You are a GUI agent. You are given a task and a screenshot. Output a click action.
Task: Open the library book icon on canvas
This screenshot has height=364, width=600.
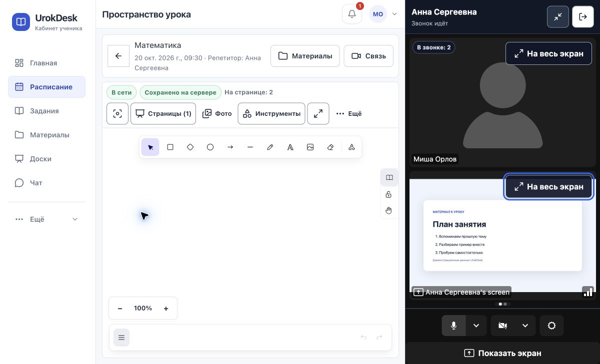coord(389,178)
